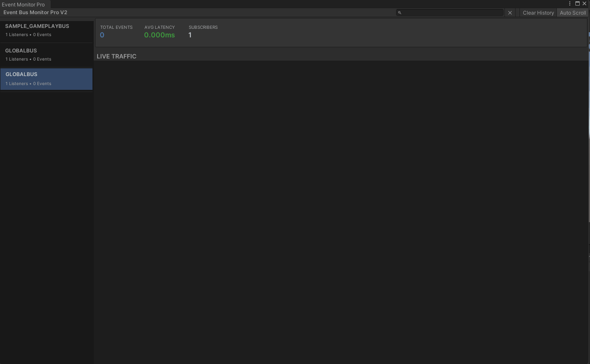The width and height of the screenshot is (590, 364).
Task: Focus the event search input field
Action: [x=452, y=12]
